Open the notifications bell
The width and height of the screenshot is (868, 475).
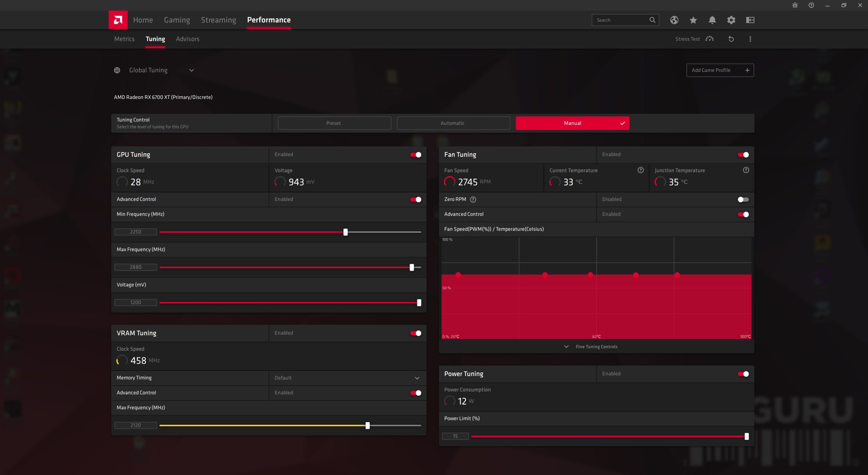712,20
